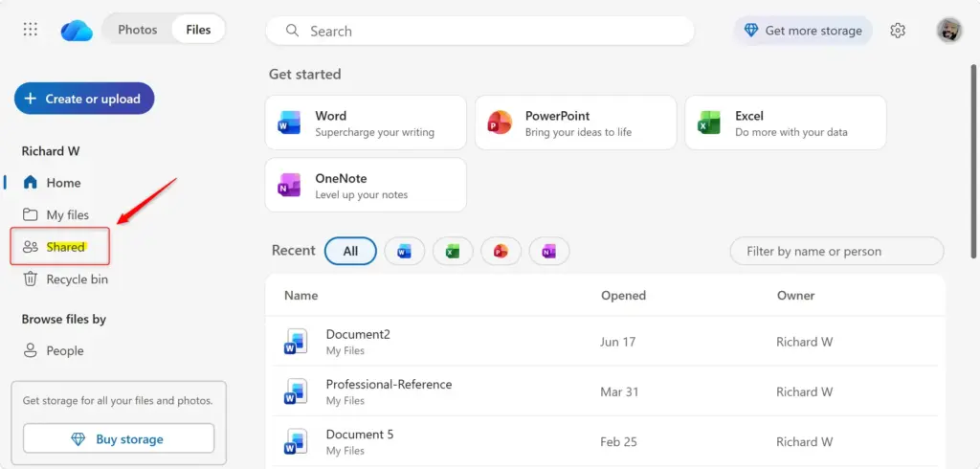Click Word icon beside Document 5

pos(296,441)
